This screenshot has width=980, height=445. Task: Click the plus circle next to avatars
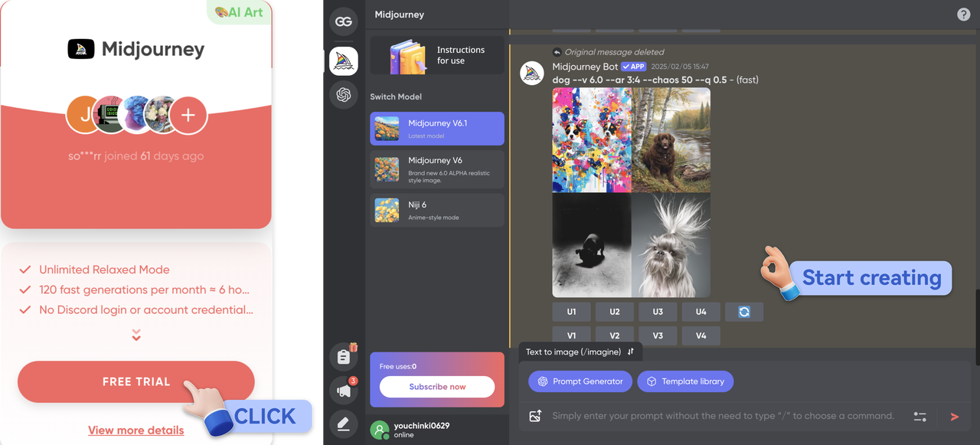click(188, 116)
